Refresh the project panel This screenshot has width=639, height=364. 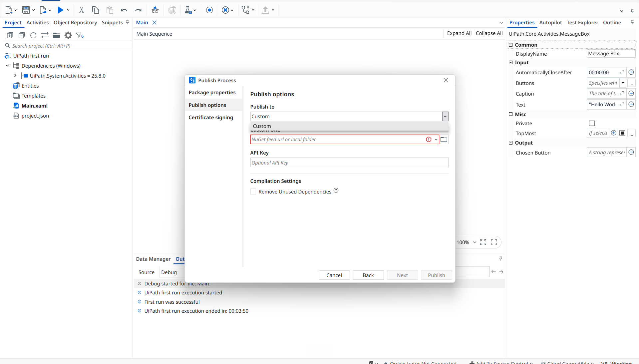(33, 35)
